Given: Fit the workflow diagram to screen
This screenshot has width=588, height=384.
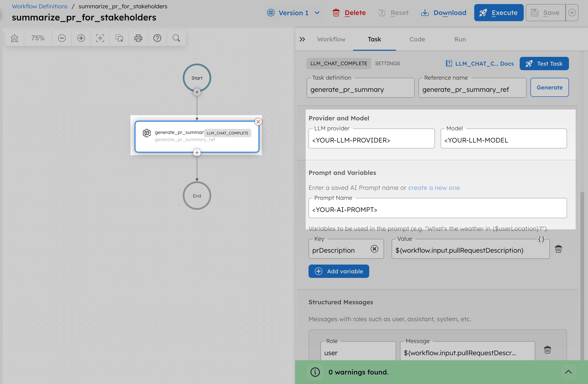Looking at the screenshot, I should (x=100, y=38).
